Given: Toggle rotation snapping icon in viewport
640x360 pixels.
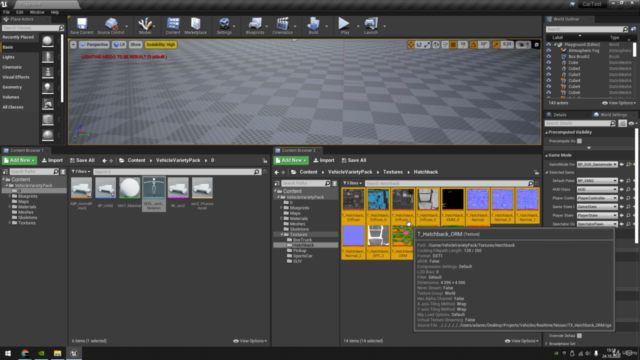Looking at the screenshot, I should click(x=473, y=44).
